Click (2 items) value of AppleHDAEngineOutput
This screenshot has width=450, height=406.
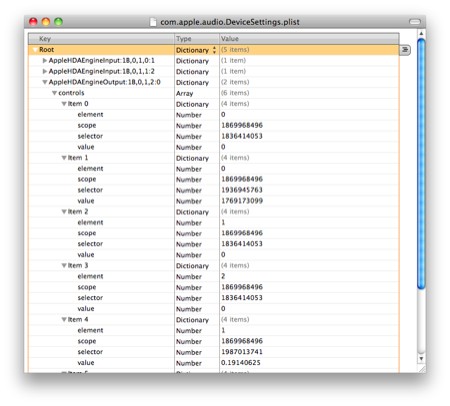coord(235,82)
